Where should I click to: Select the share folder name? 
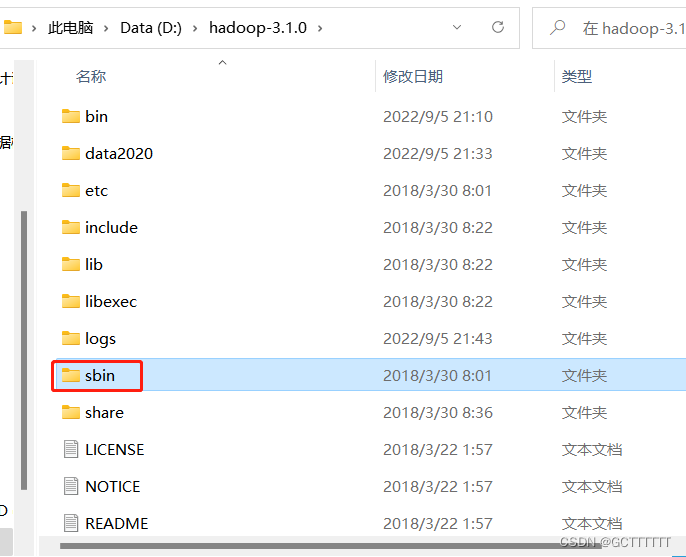pos(104,412)
